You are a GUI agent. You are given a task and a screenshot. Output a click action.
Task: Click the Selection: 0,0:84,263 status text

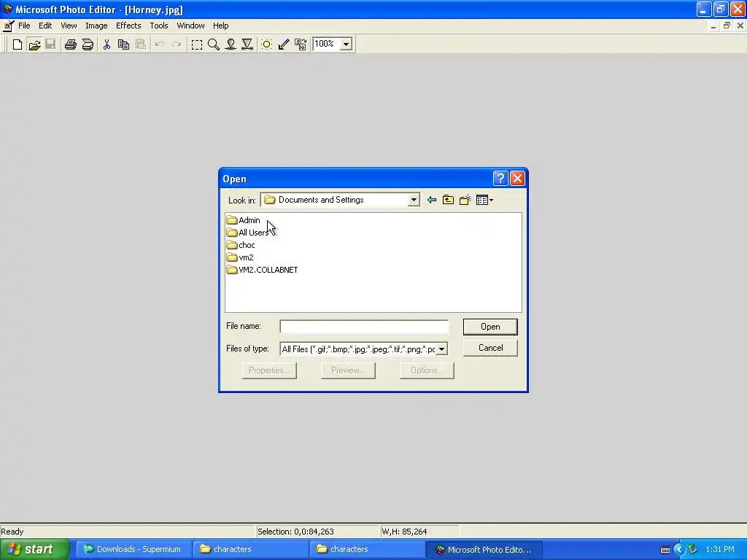(295, 532)
